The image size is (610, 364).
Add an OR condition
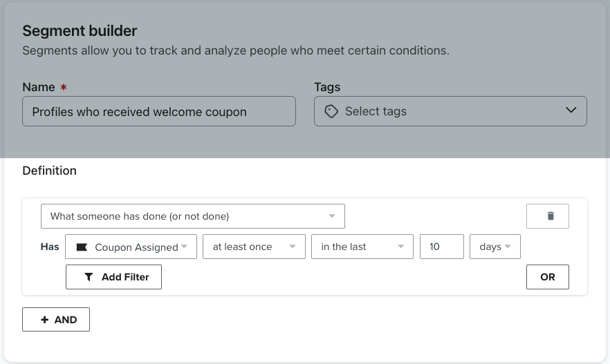point(547,277)
